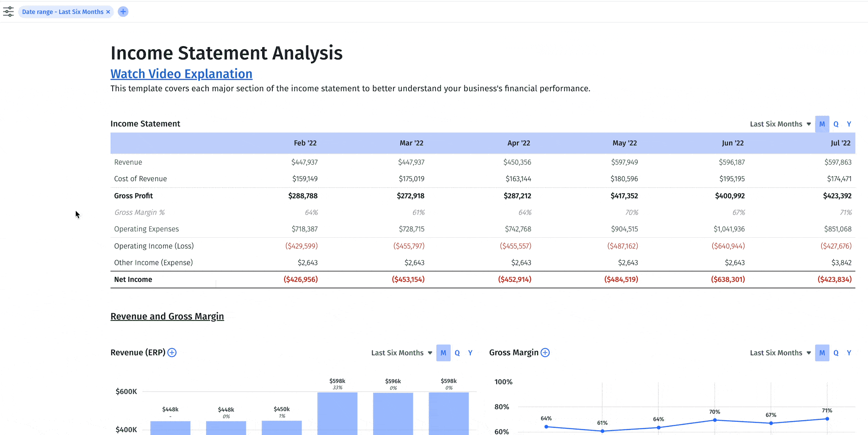Click the Other Income (Expense) row label

tap(153, 263)
